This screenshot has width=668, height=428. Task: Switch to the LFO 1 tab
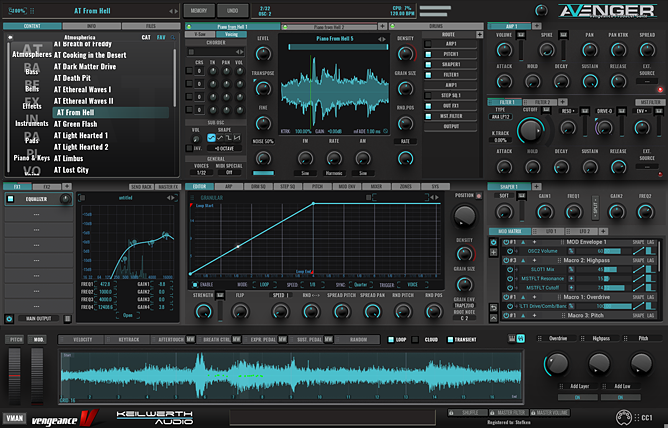[x=549, y=231]
